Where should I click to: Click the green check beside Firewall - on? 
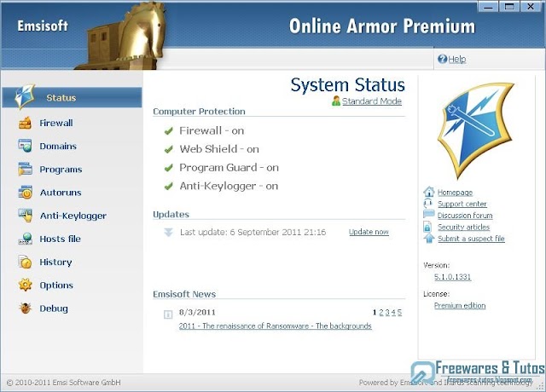pos(169,131)
